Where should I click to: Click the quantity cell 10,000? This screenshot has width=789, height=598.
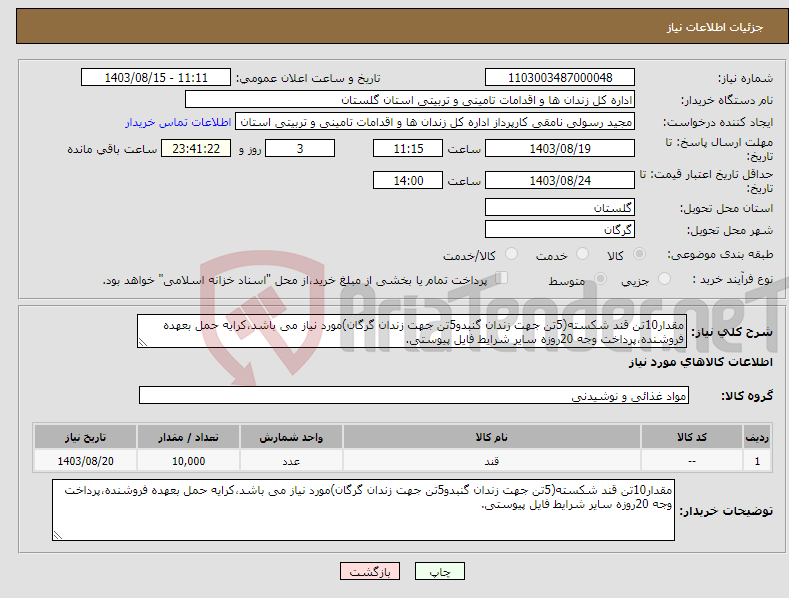pyautogui.click(x=188, y=461)
